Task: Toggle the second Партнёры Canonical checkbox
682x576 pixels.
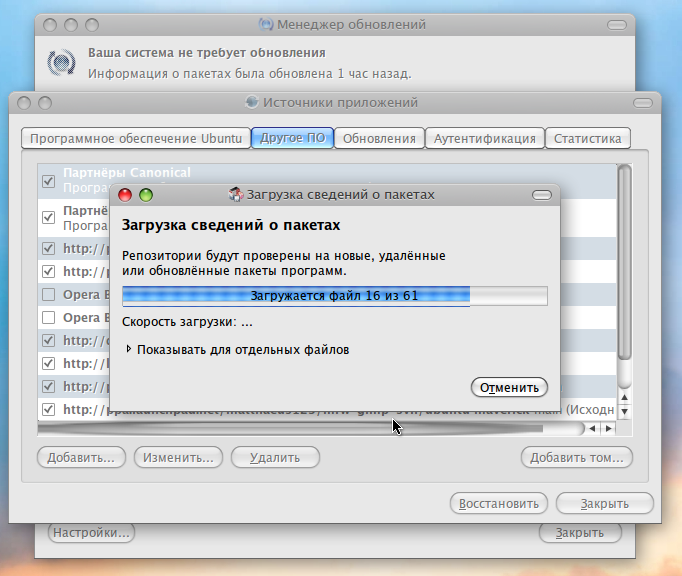Action: [x=48, y=217]
